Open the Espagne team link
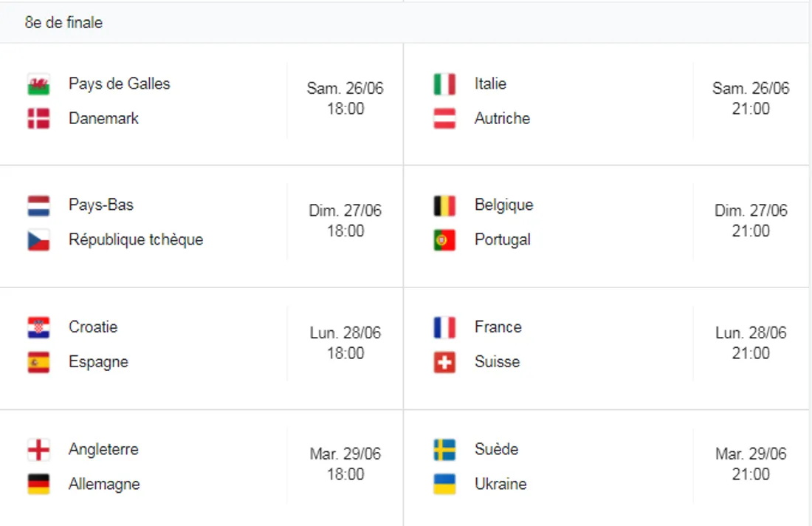The width and height of the screenshot is (812, 526). click(x=98, y=361)
